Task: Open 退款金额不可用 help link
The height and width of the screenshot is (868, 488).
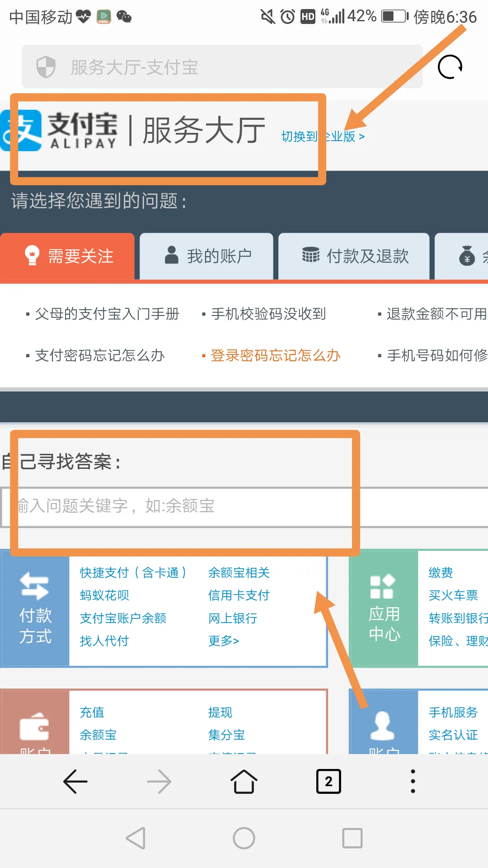Action: (x=436, y=314)
